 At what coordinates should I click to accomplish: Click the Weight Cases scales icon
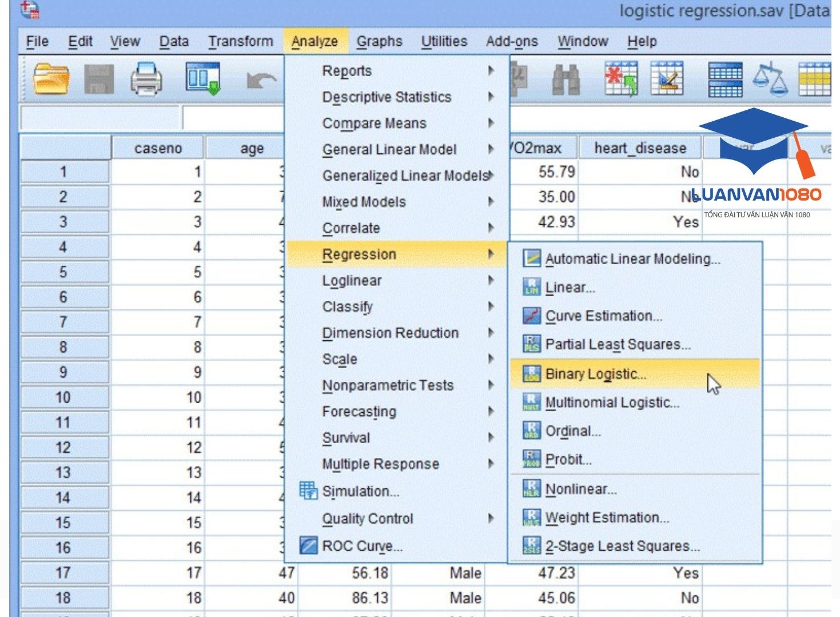770,79
